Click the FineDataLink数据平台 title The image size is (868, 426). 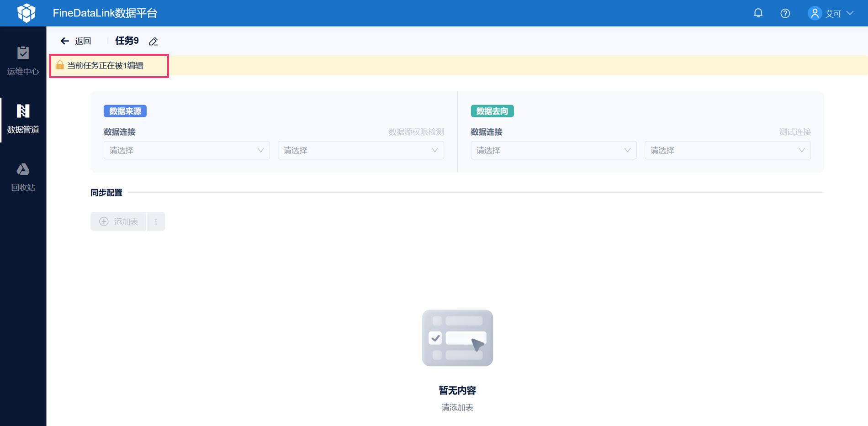pyautogui.click(x=105, y=13)
